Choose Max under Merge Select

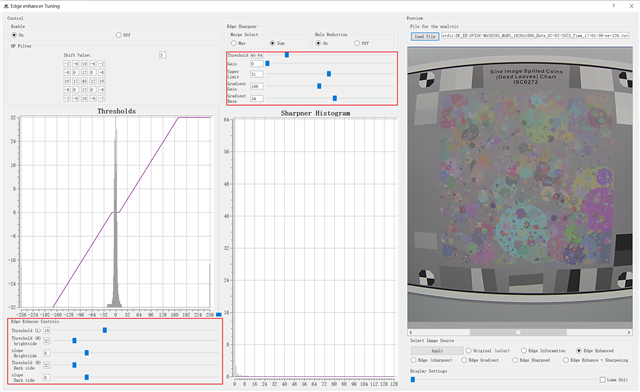tap(234, 43)
